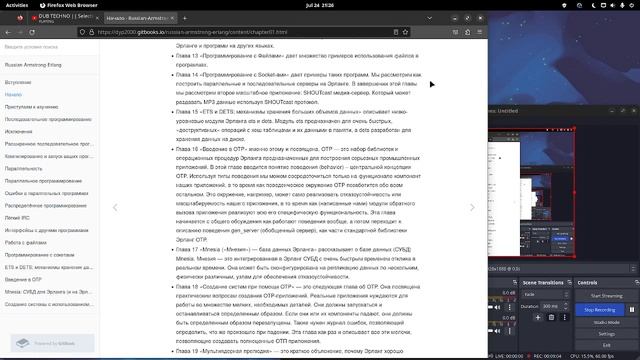
Task: Open OBS Settings button
Action: pos(607,334)
